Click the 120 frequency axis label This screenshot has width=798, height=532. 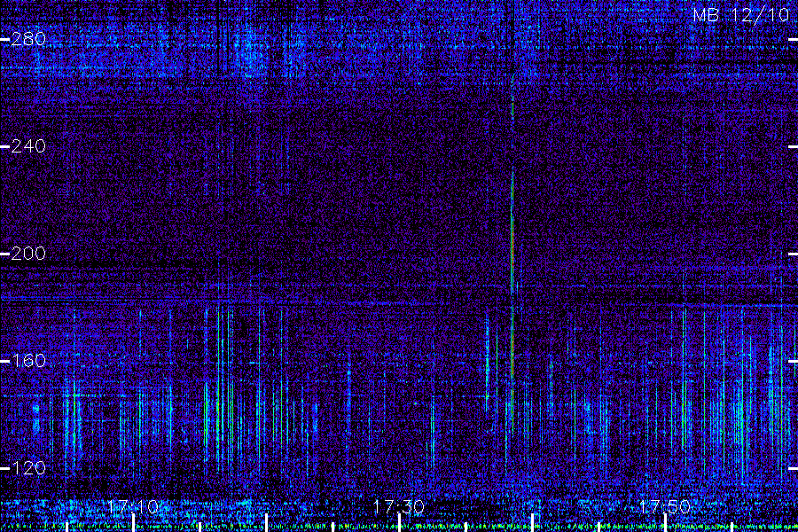[x=28, y=468]
